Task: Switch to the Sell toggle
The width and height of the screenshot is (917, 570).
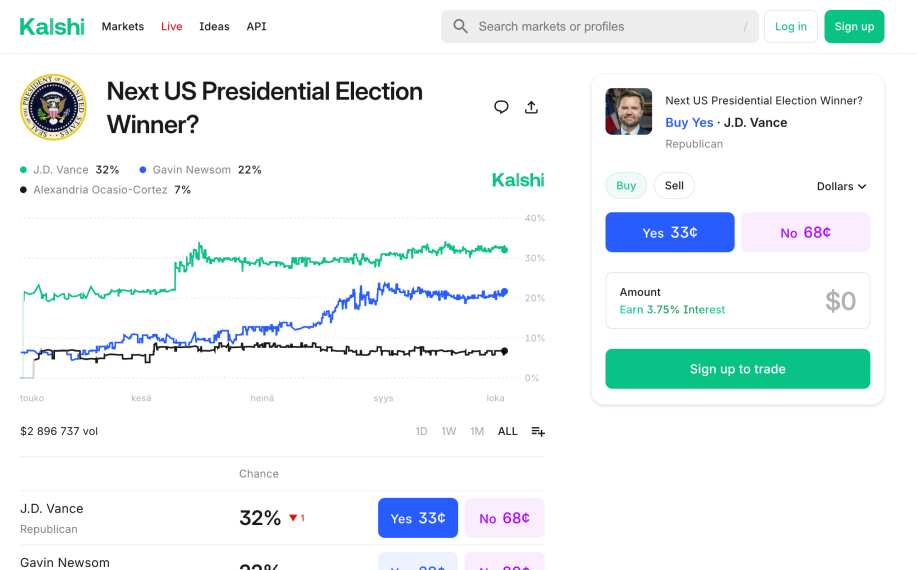Action: pos(674,186)
